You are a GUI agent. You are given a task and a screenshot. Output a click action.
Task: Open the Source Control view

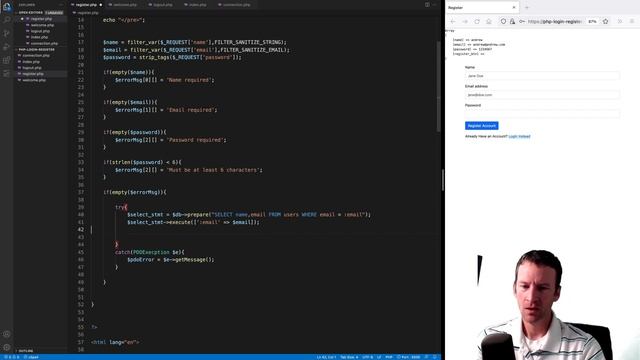coord(7,33)
